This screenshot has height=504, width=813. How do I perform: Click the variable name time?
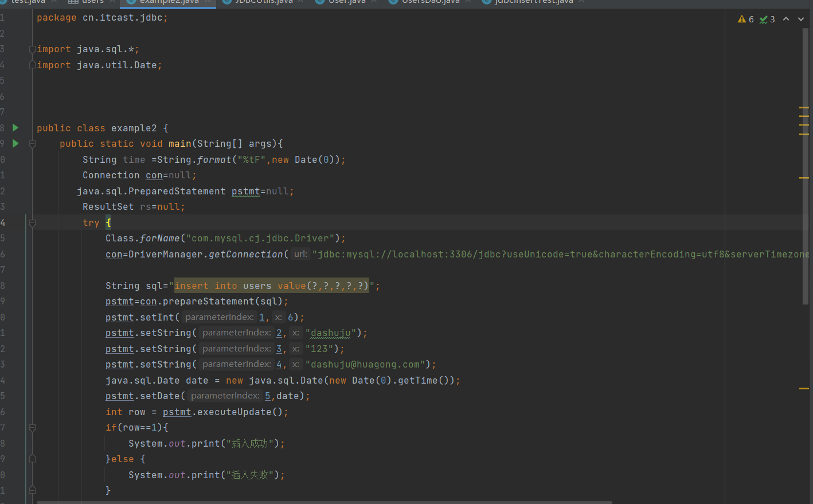click(x=134, y=160)
